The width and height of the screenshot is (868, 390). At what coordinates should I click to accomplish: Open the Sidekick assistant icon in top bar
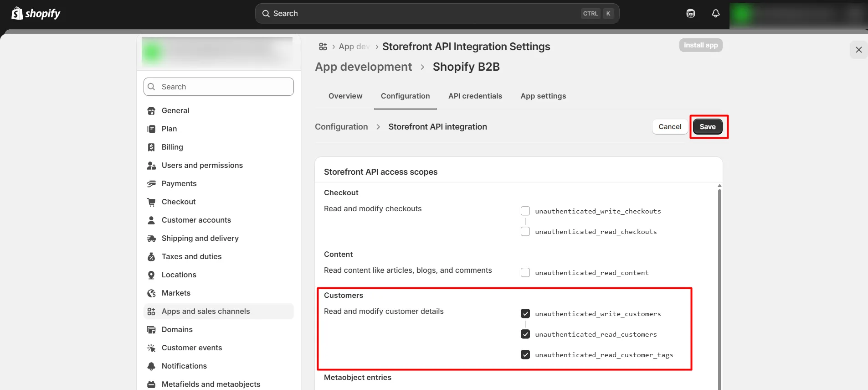pyautogui.click(x=691, y=14)
